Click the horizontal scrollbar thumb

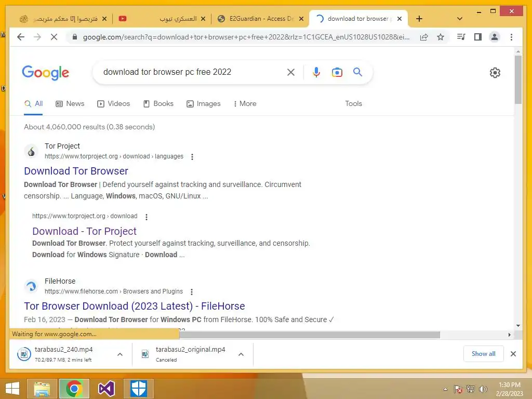click(x=310, y=335)
